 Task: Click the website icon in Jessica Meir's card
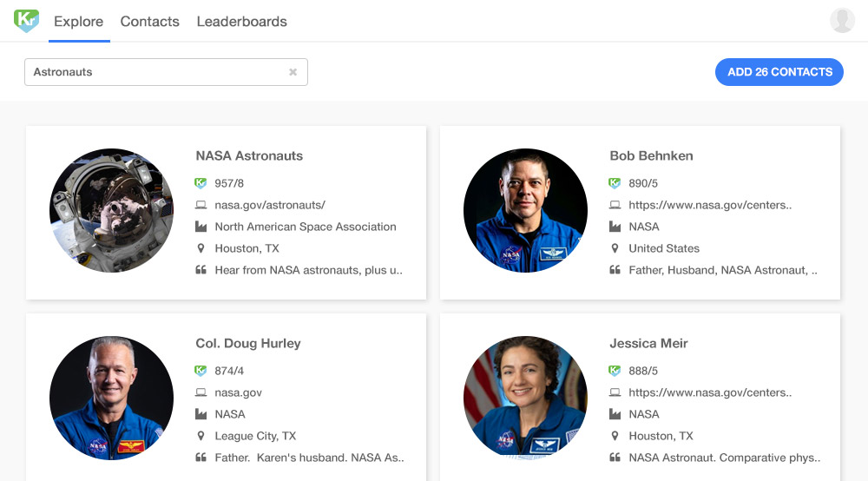(615, 392)
